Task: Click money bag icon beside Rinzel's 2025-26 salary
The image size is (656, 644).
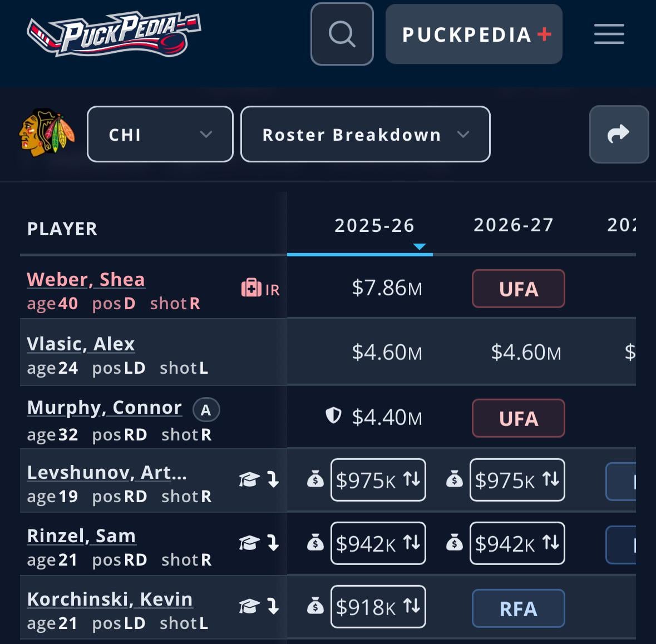Action: click(315, 543)
